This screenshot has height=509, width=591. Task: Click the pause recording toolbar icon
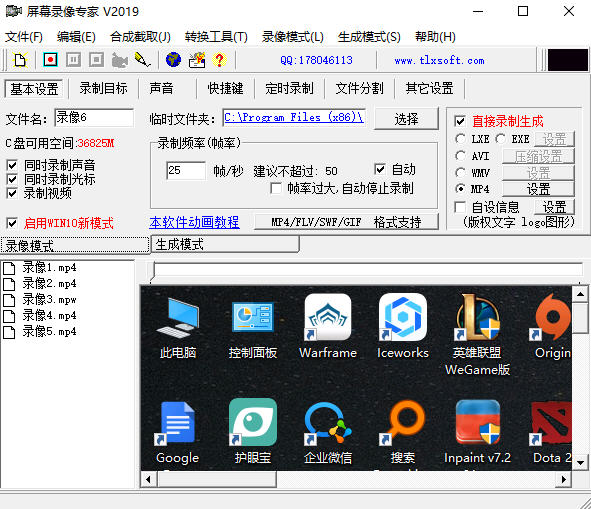(73, 60)
